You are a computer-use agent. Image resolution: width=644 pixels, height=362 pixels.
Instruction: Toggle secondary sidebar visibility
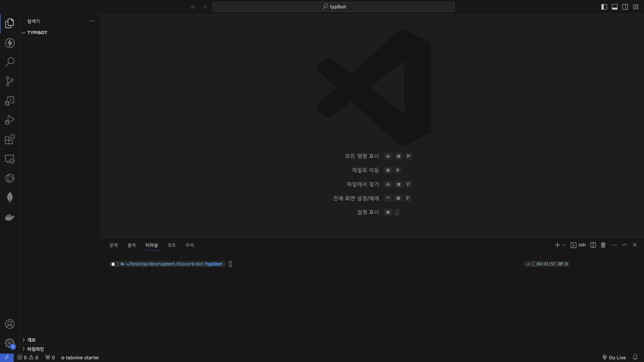[625, 7]
